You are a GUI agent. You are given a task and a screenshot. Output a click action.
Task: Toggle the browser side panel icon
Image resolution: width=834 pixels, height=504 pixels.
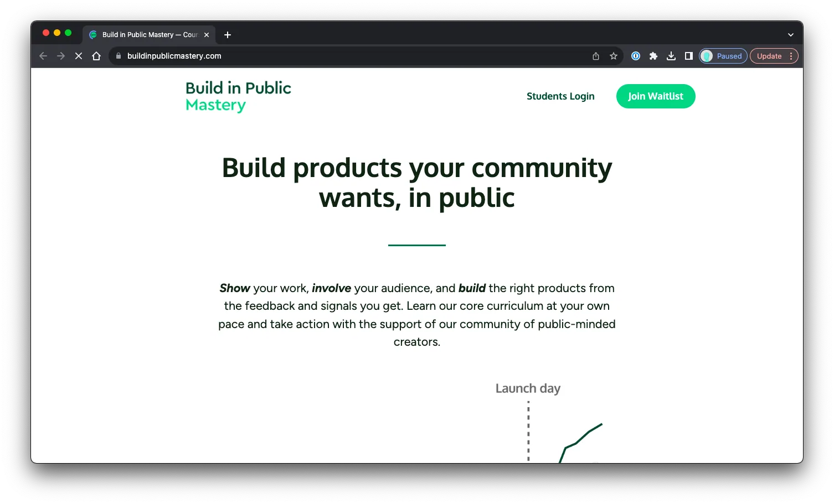click(x=689, y=56)
